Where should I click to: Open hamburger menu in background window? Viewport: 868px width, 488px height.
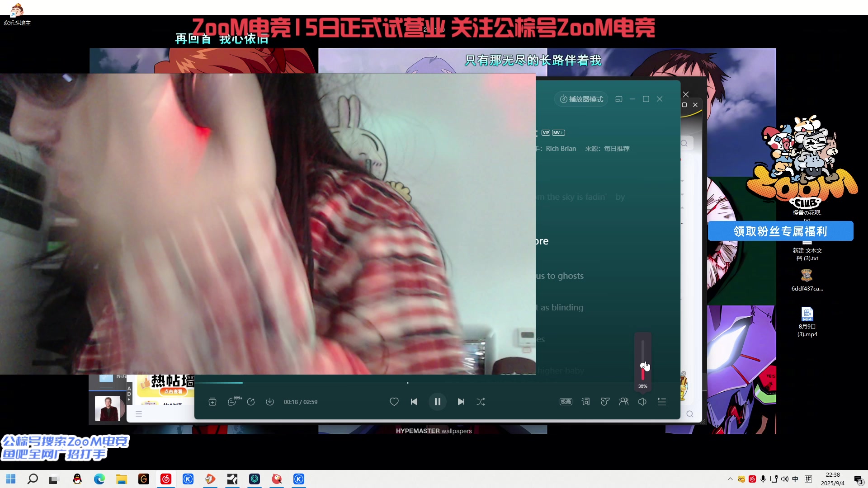tap(139, 414)
